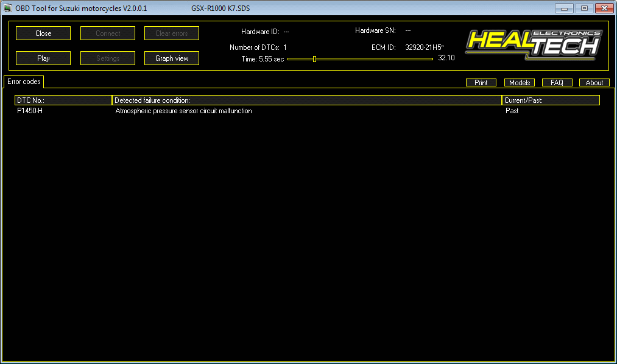
Task: Switch to the Error codes tab
Action: [24, 82]
